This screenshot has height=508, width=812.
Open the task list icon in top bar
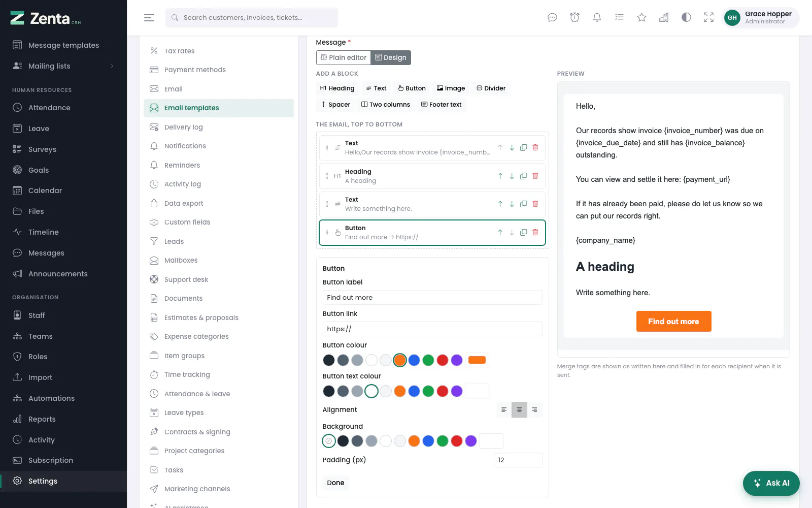(619, 18)
